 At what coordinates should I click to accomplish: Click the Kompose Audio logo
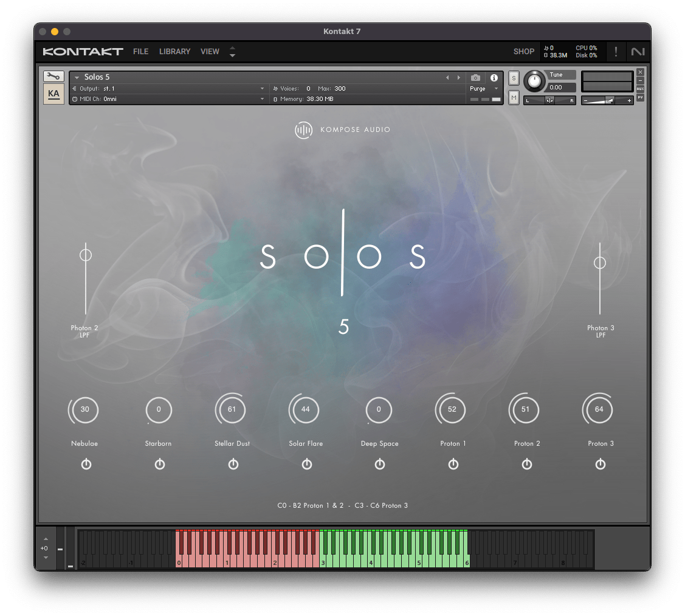pyautogui.click(x=343, y=130)
